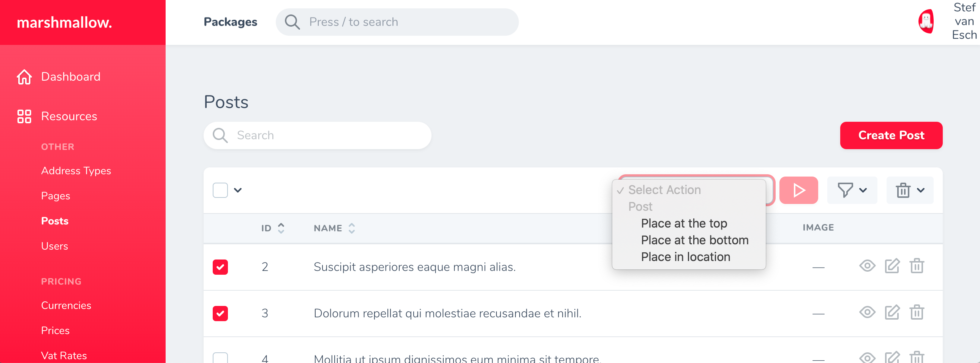Click the user avatar image
The image size is (980, 363).
pos(926,22)
